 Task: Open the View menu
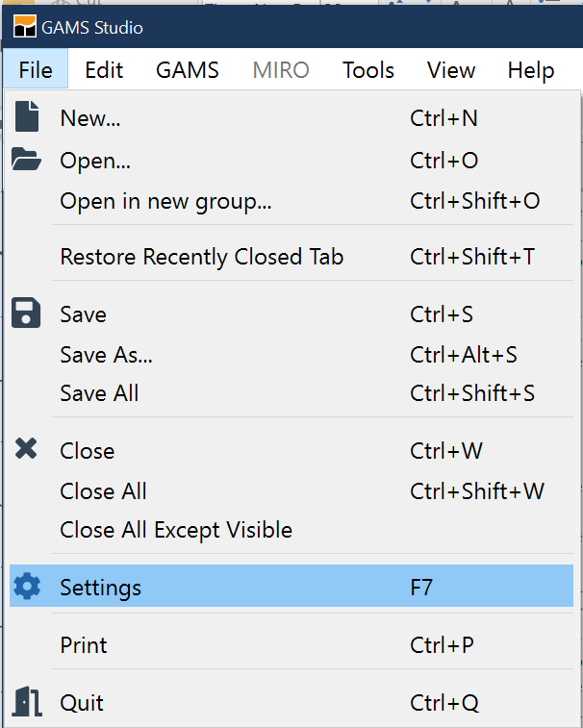(x=451, y=70)
